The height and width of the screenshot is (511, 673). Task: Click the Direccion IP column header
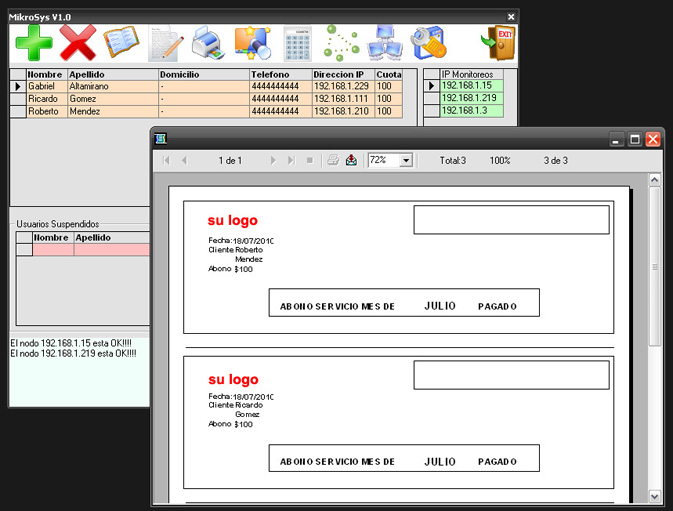coord(343,75)
